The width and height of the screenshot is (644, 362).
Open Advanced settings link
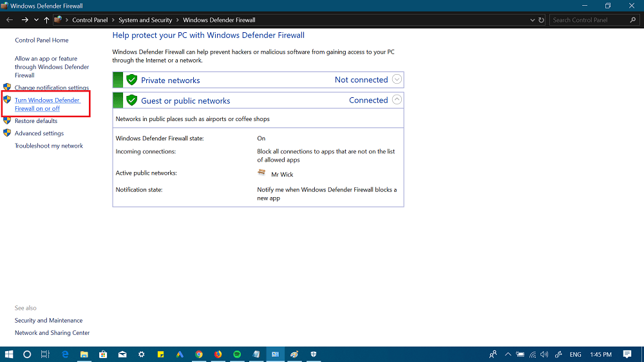click(39, 133)
